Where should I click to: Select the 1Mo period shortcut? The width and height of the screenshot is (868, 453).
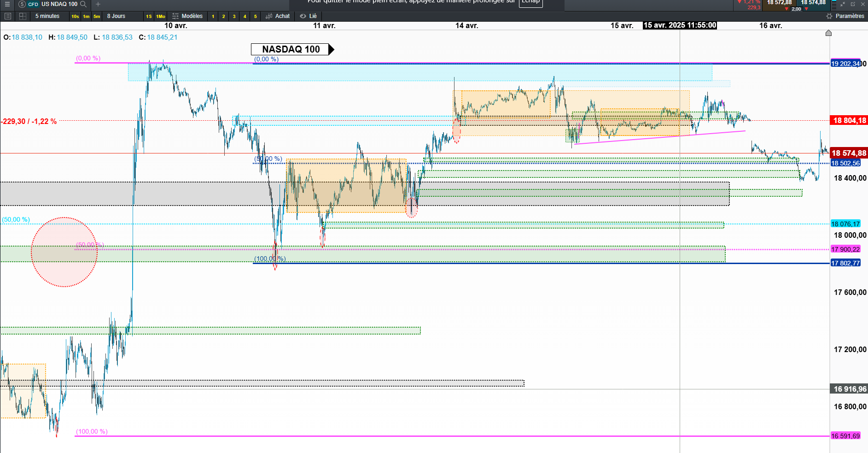click(x=161, y=16)
